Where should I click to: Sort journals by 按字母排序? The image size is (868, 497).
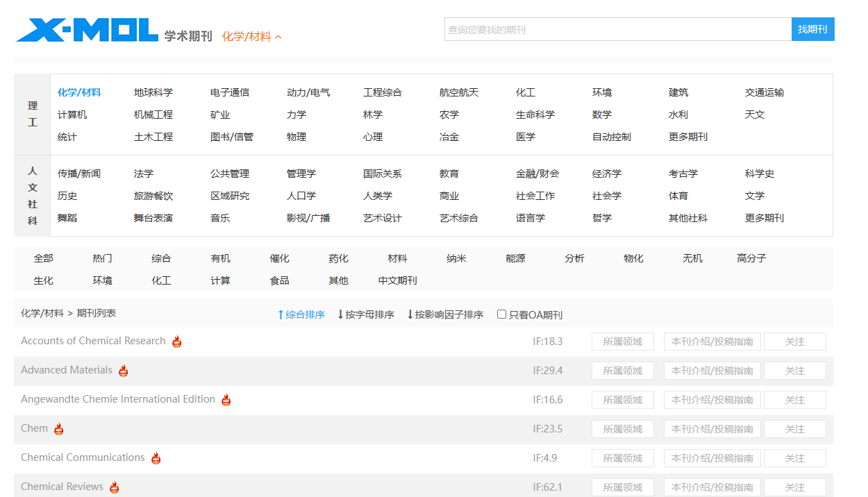(x=366, y=314)
